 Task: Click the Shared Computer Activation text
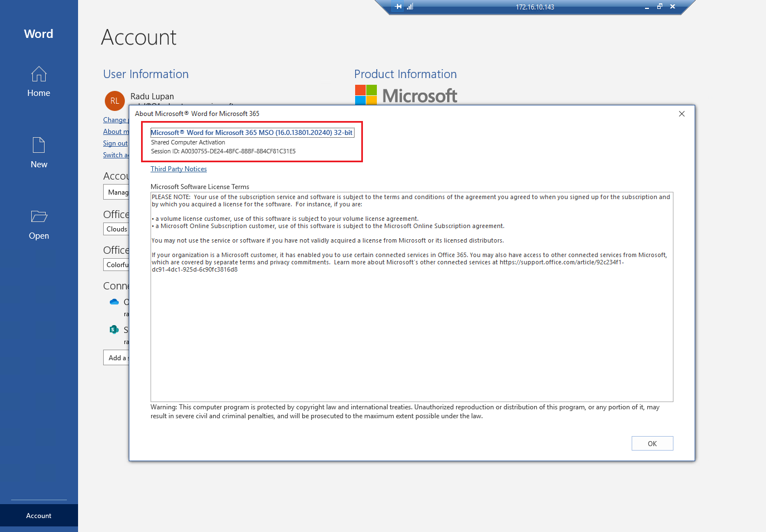click(x=188, y=142)
